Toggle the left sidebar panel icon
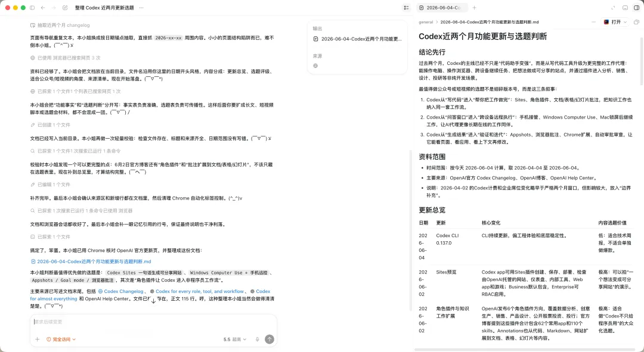Screen dimensions: 644x352 [32, 8]
